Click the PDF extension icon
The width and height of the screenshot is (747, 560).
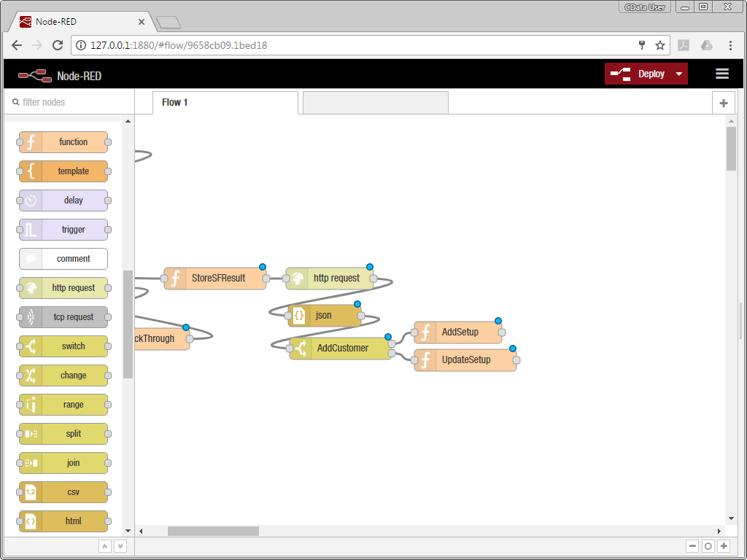[684, 45]
